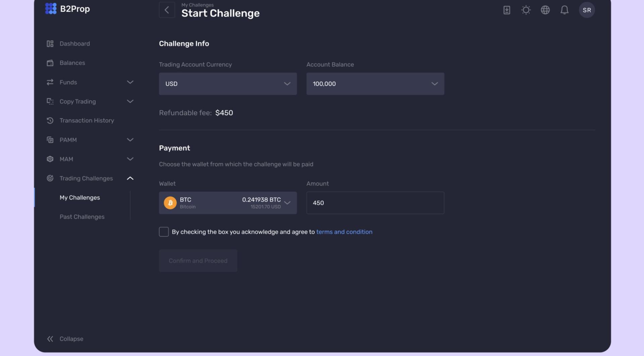Open the Trading Account Currency dropdown
644x356 pixels.
pyautogui.click(x=228, y=84)
